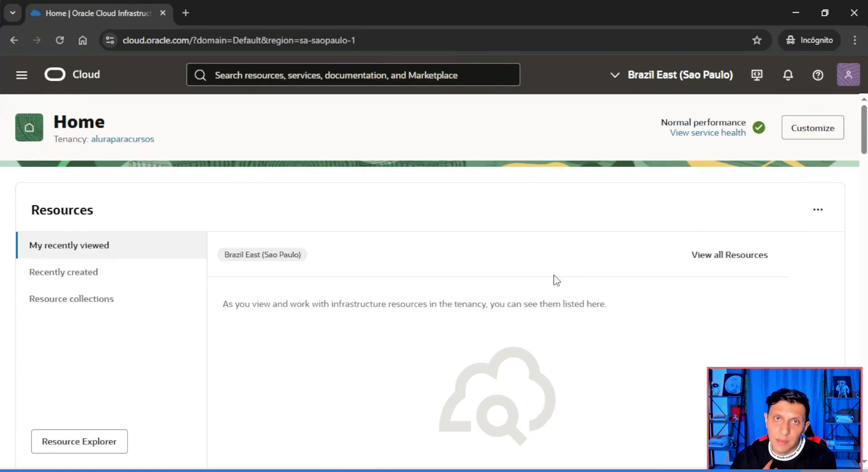Screen dimensions: 868x472
Task: Bookmark this page with the star icon
Action: pos(757,40)
